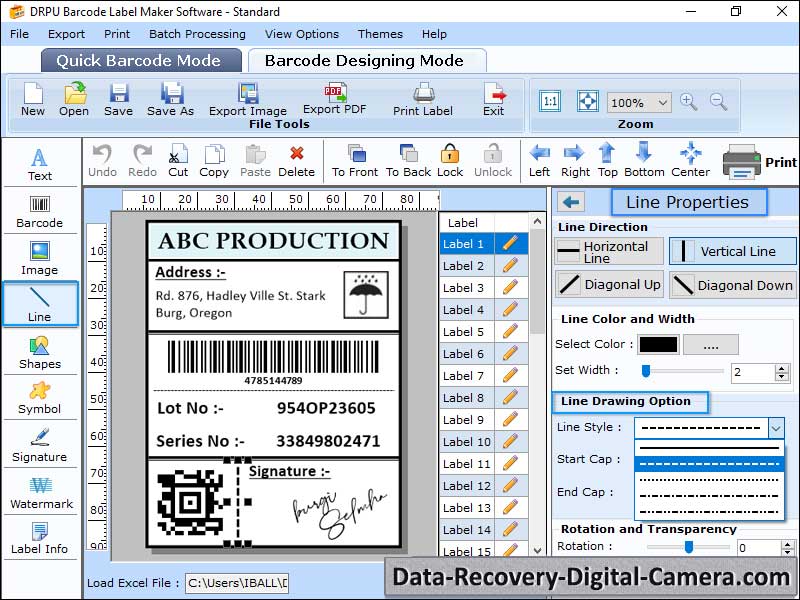Open the Watermark tool

40,492
